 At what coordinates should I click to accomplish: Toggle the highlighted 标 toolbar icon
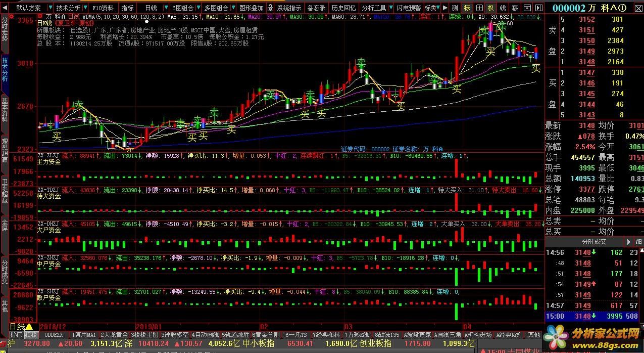[x=467, y=8]
